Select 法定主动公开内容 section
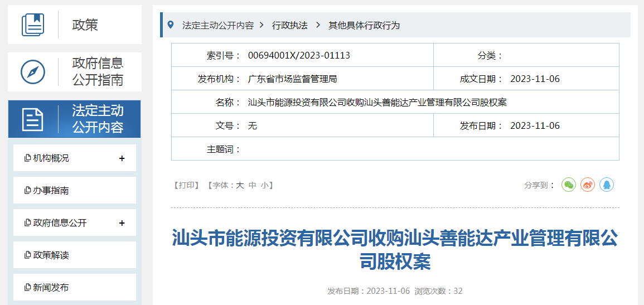644x305 pixels. (75, 119)
